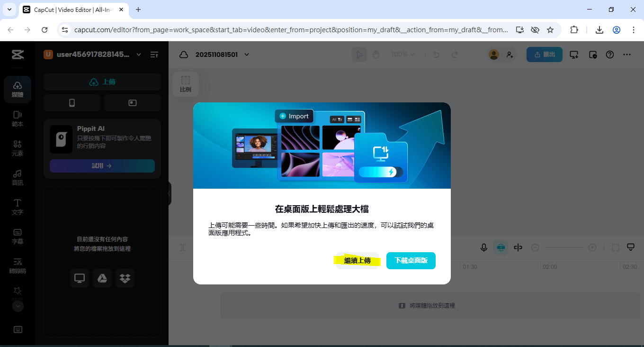Image resolution: width=644 pixels, height=347 pixels.
Task: Toggle the pointer select tool
Action: pos(359,55)
